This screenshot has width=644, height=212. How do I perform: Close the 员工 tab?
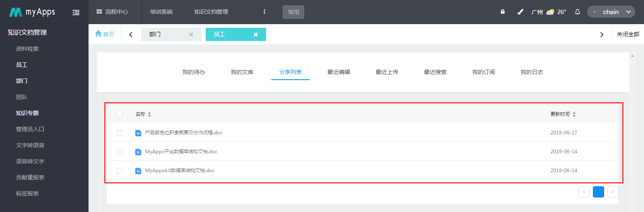pyautogui.click(x=256, y=35)
